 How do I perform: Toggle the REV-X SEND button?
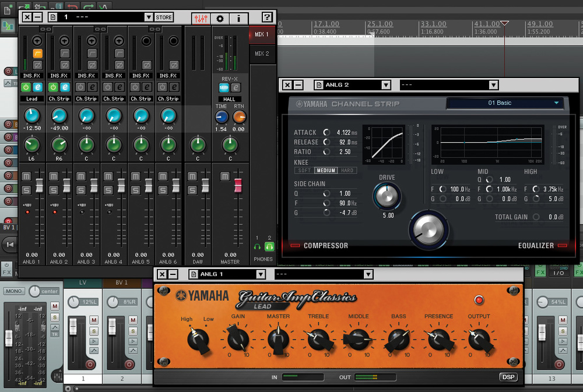tap(224, 88)
